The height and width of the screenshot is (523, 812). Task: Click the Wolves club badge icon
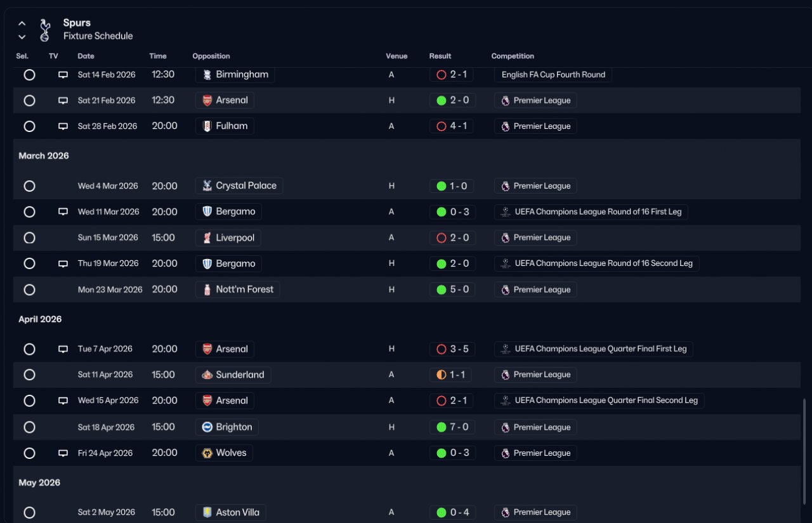207,453
